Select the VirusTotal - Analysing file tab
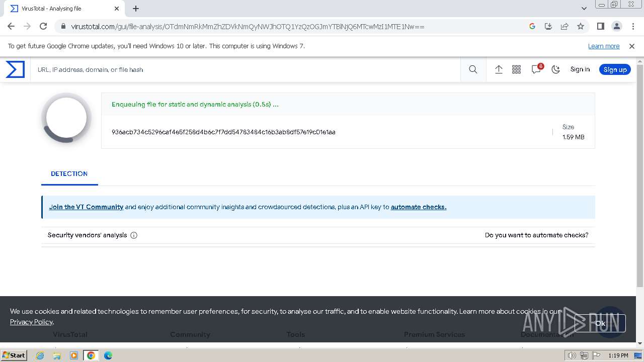 pyautogui.click(x=64, y=9)
